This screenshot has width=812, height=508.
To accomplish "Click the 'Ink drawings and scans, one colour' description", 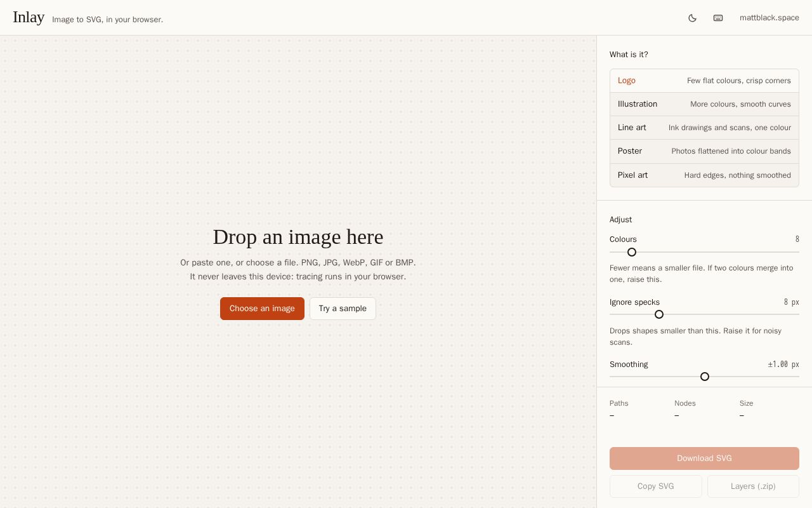I will pyautogui.click(x=730, y=128).
